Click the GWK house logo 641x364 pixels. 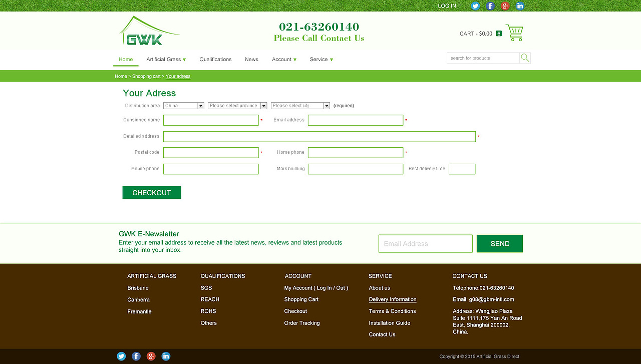(x=149, y=31)
